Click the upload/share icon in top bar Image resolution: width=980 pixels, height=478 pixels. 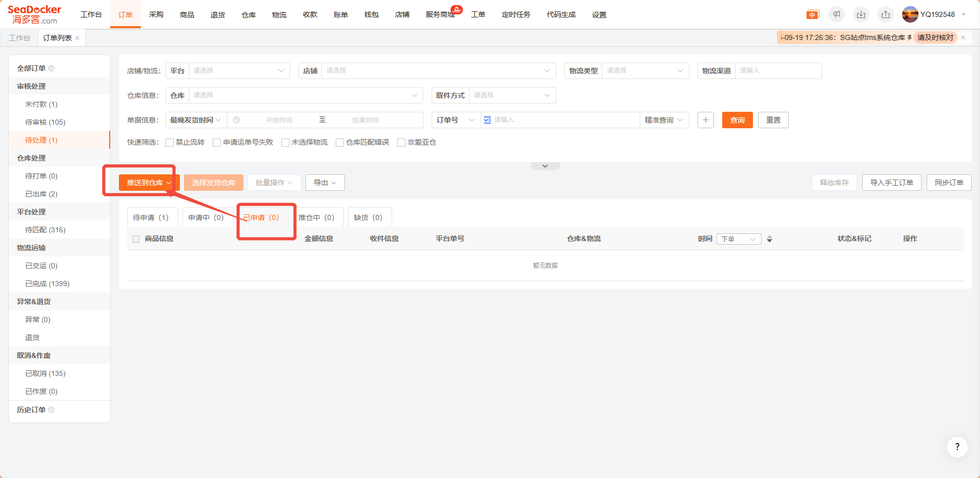(x=886, y=15)
